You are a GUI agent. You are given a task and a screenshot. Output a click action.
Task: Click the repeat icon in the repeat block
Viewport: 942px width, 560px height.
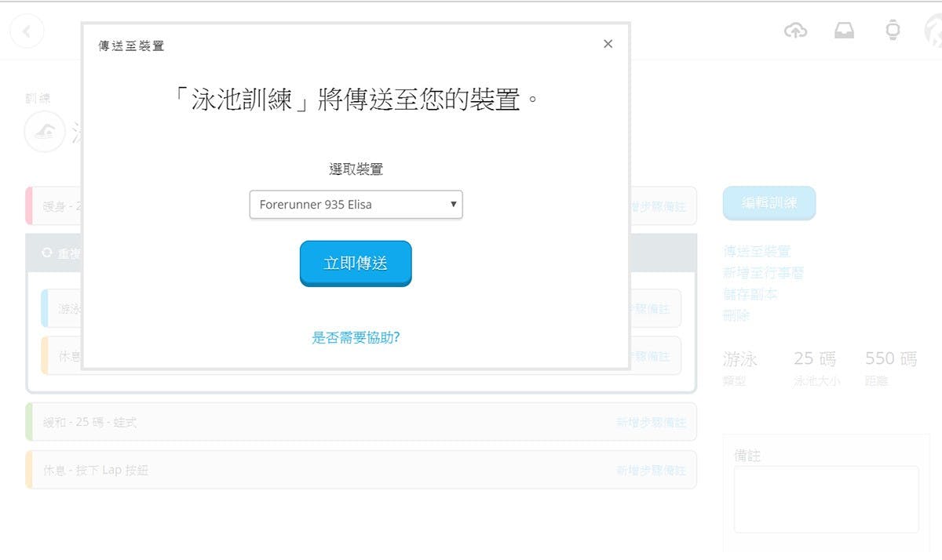pyautogui.click(x=47, y=253)
